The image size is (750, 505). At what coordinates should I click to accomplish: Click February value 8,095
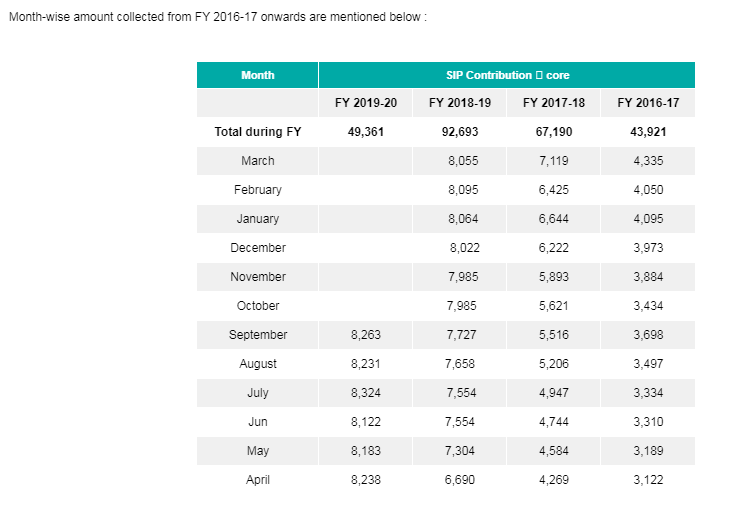(x=463, y=190)
